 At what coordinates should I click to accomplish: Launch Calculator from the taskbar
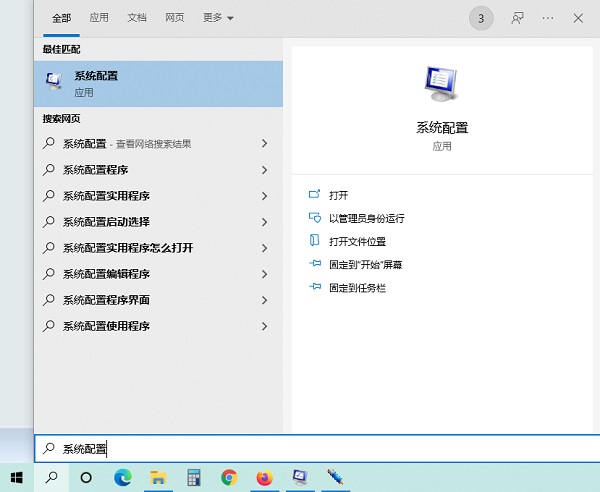pos(194,478)
